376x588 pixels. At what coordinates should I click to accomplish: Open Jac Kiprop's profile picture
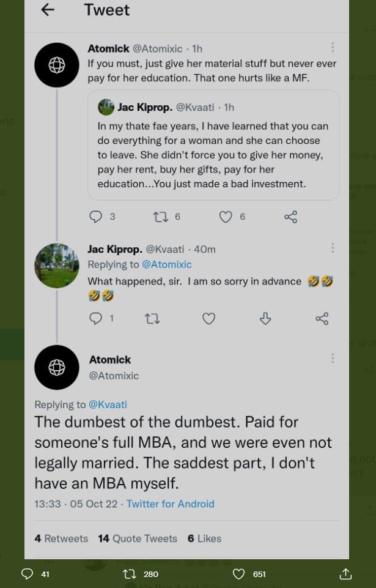(57, 266)
